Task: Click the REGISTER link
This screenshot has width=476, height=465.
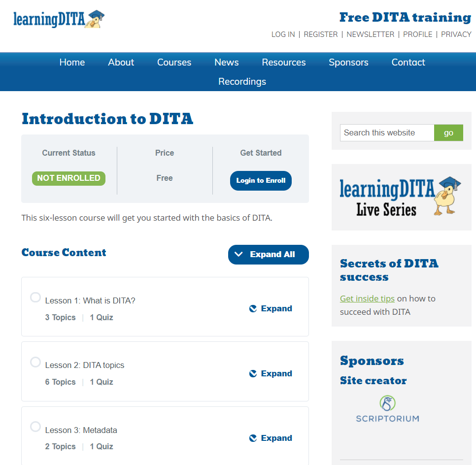Action: pos(321,34)
